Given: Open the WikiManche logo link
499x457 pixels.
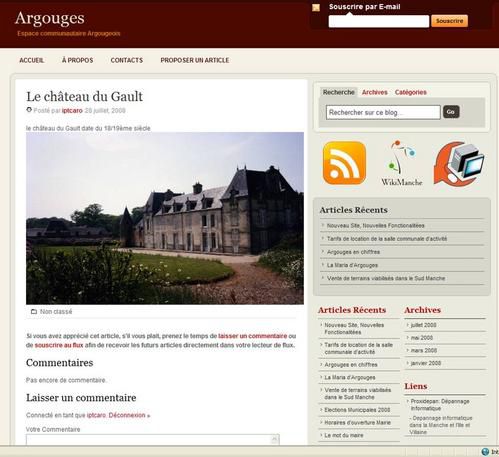Looking at the screenshot, I should tap(402, 163).
